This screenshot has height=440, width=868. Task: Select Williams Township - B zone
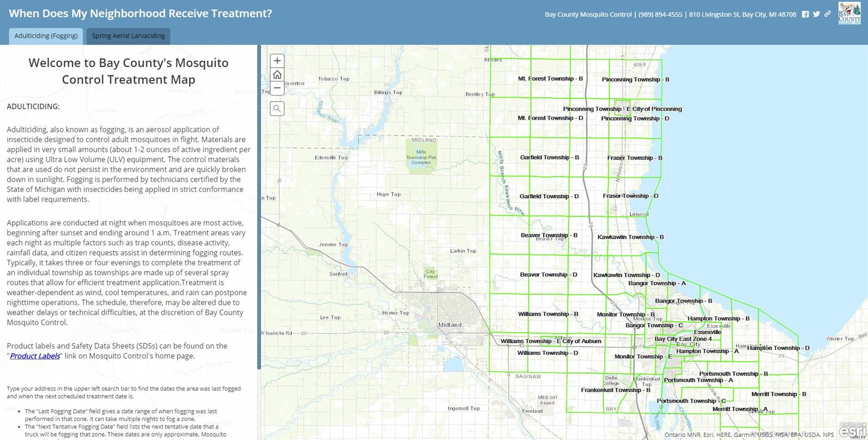548,314
